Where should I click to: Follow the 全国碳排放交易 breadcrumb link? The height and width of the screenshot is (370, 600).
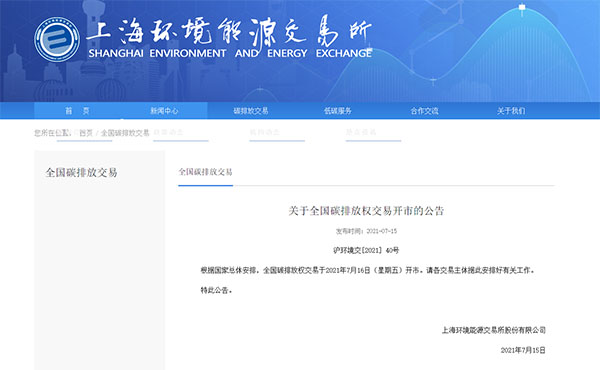[x=125, y=133]
